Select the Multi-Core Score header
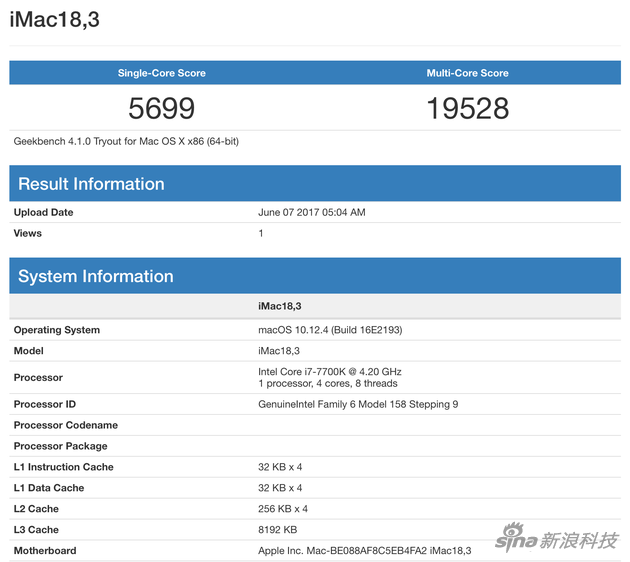630x562 pixels. (467, 73)
